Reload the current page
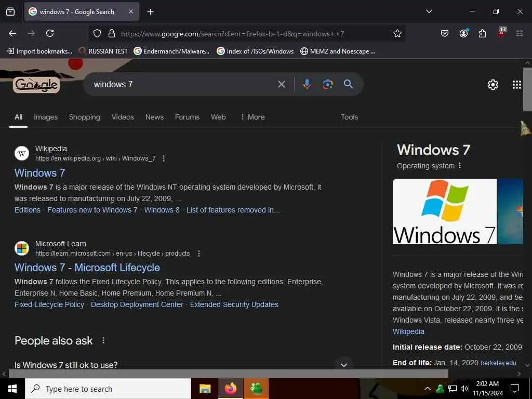Image resolution: width=532 pixels, height=399 pixels. [x=50, y=33]
